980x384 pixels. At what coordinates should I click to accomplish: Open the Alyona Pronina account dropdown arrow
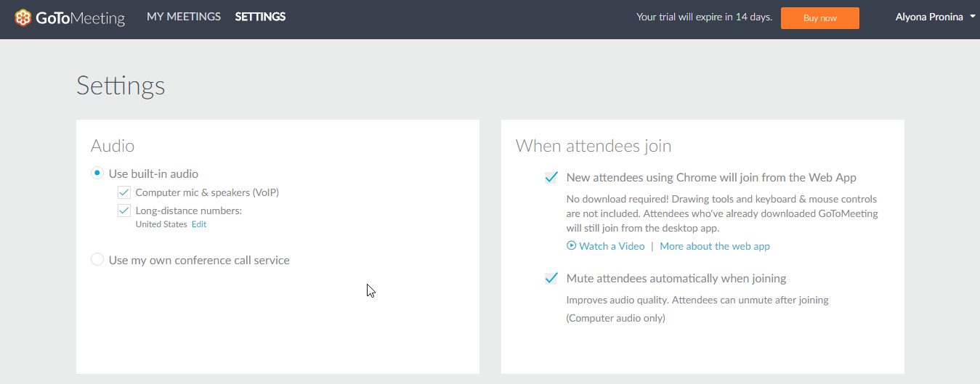(973, 17)
